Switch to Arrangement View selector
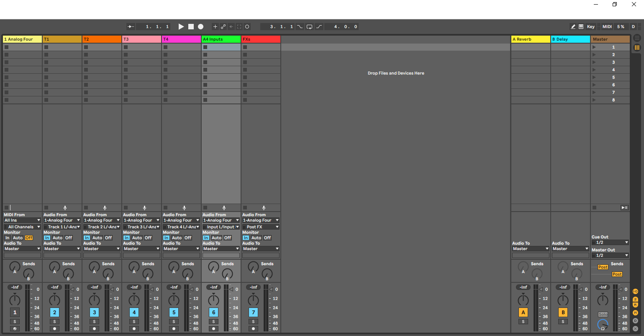The image size is (644, 336). coord(637,38)
